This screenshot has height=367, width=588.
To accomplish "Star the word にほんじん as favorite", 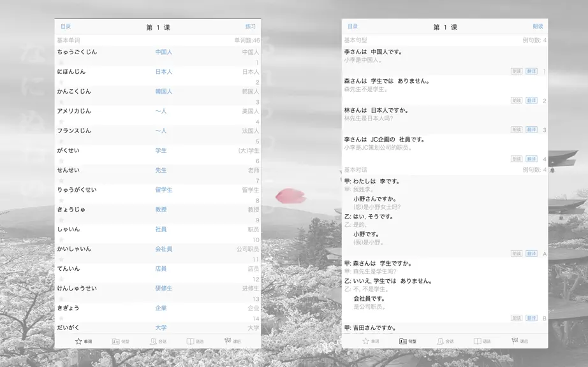I will pyautogui.click(x=61, y=82).
